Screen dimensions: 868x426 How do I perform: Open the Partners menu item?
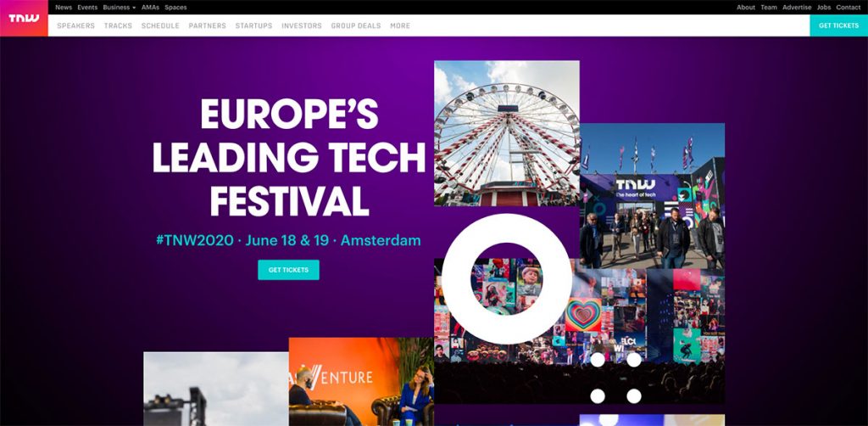[207, 25]
